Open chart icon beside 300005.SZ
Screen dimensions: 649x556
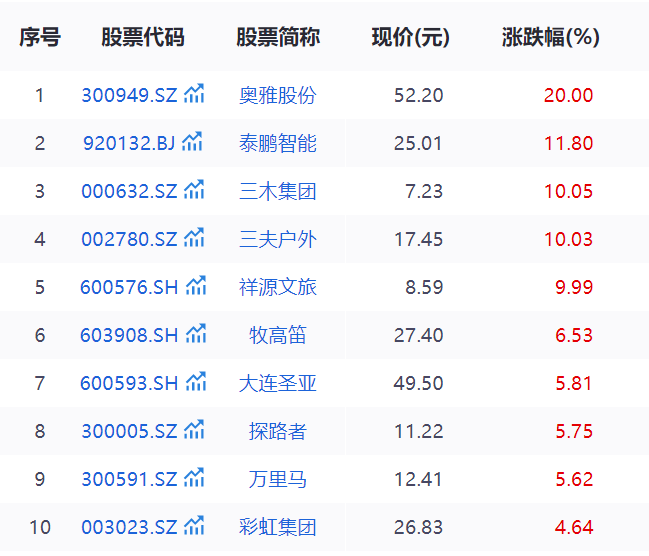tap(195, 431)
